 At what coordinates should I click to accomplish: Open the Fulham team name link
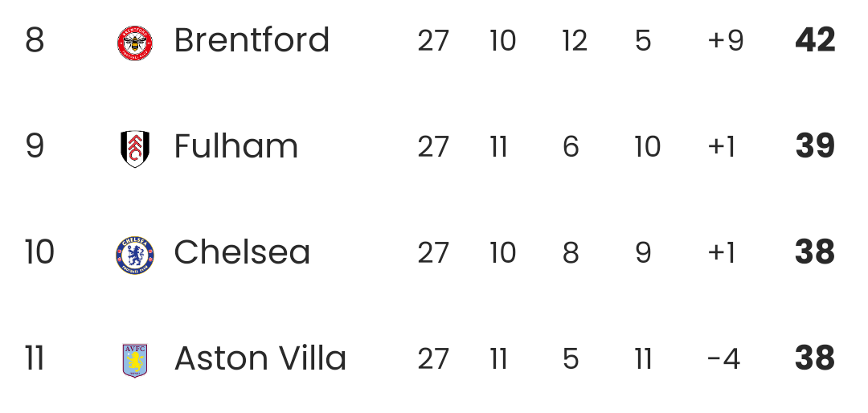click(235, 147)
